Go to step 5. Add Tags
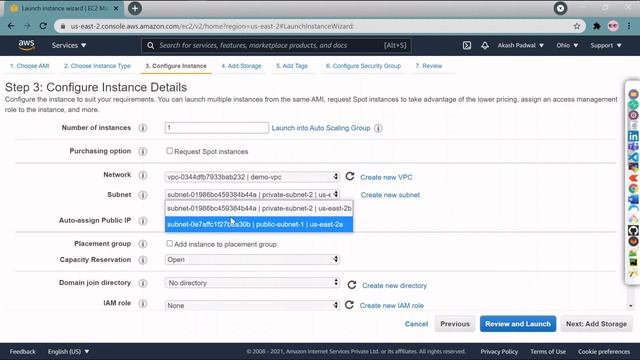 (x=292, y=66)
